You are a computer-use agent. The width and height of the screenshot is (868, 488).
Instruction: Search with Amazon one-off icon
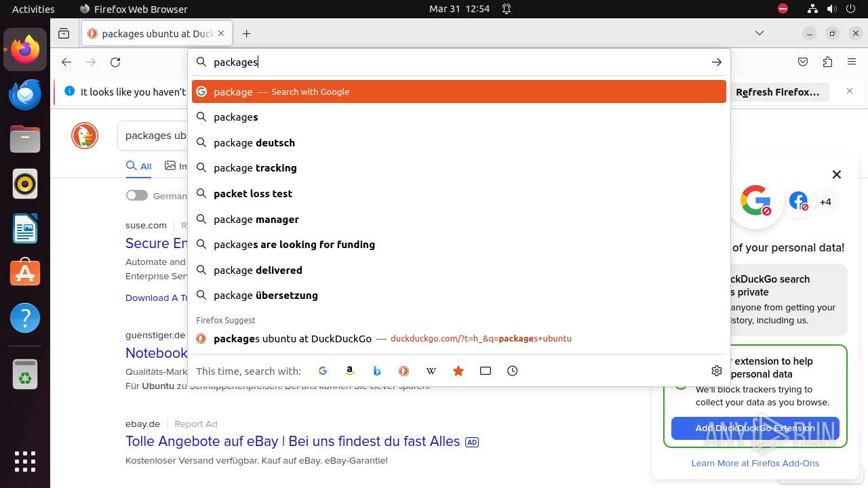350,371
